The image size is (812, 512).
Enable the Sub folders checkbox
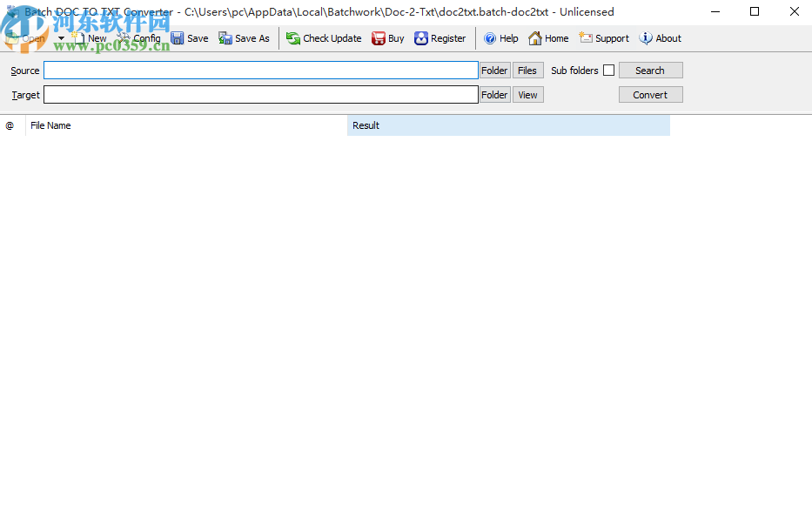tap(607, 70)
